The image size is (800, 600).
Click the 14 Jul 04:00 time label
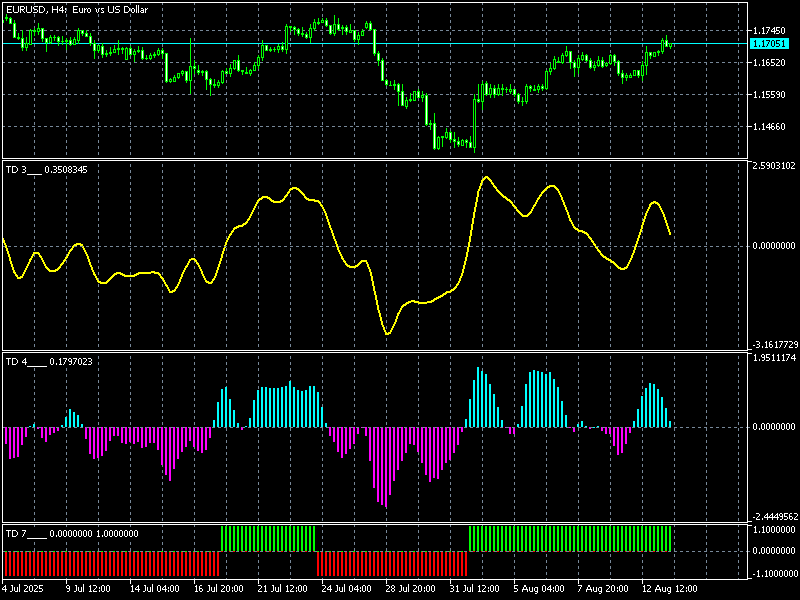[x=154, y=589]
